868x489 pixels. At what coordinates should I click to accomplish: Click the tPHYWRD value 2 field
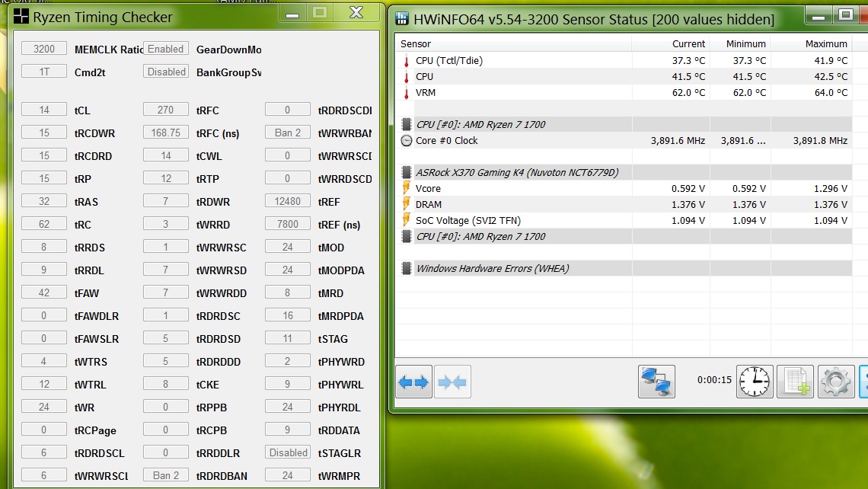tap(287, 361)
